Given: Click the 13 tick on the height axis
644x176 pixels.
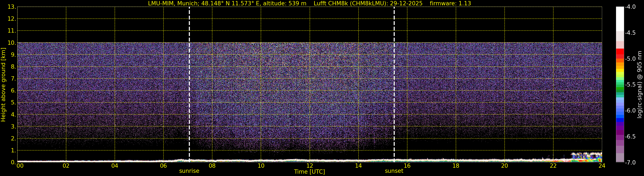Looking at the screenshot, I should [11, 7].
